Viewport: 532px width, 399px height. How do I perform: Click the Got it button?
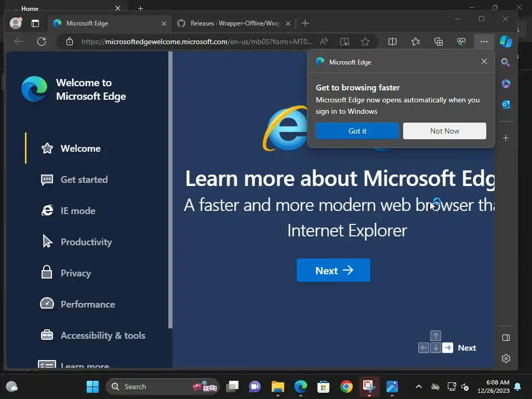[x=357, y=131]
